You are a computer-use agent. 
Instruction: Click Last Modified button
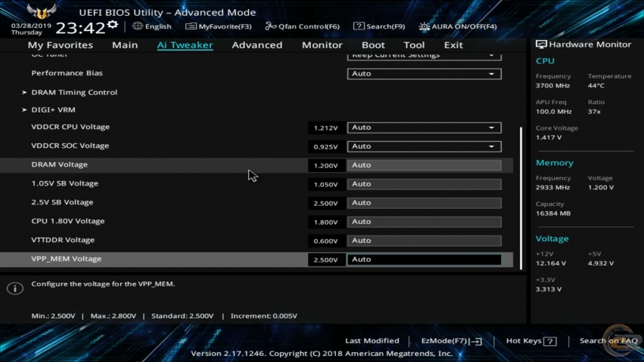click(x=371, y=341)
